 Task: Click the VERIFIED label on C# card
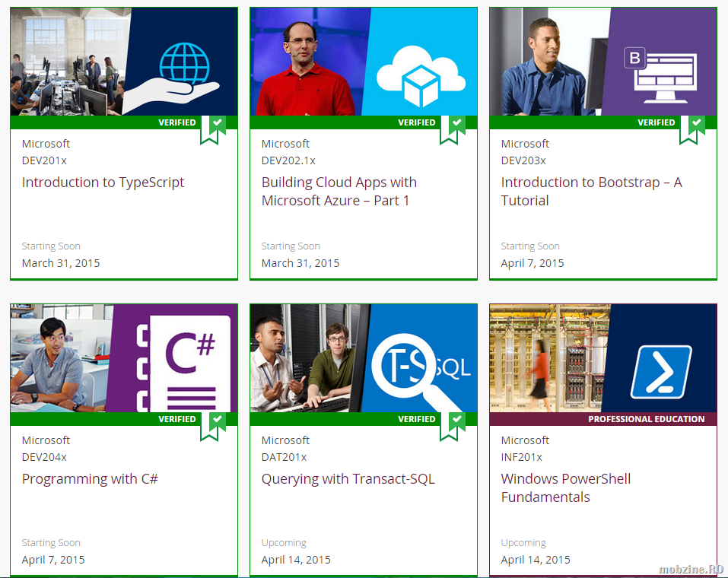[x=177, y=419]
